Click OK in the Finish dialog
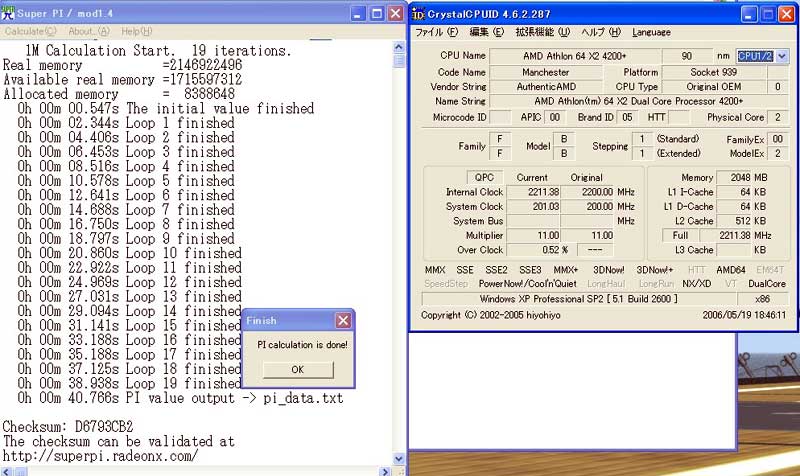 point(298,369)
